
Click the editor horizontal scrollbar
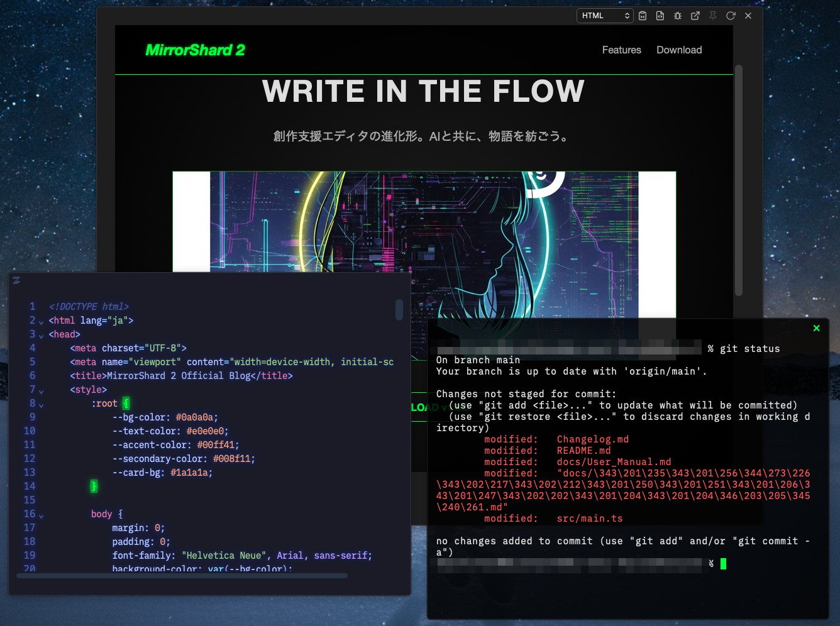click(182, 576)
